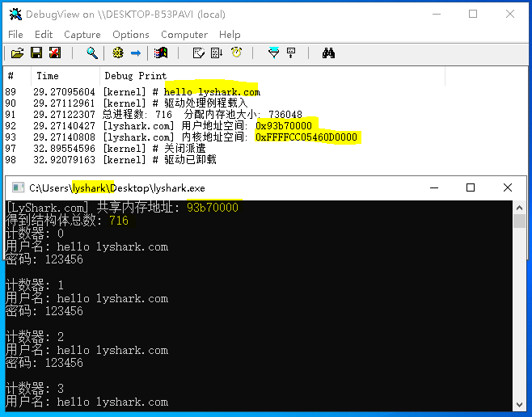This screenshot has width=532, height=417.
Task: Close the DebugView window
Action: click(x=510, y=14)
